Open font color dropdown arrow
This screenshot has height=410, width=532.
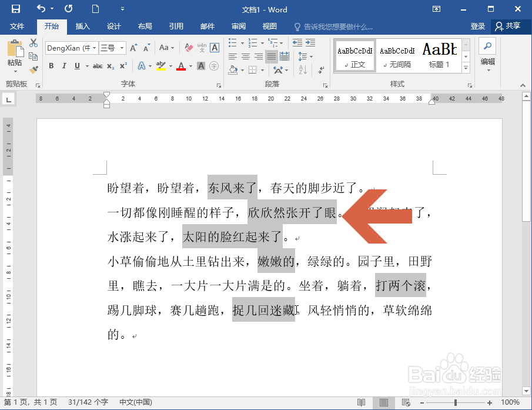(x=190, y=66)
